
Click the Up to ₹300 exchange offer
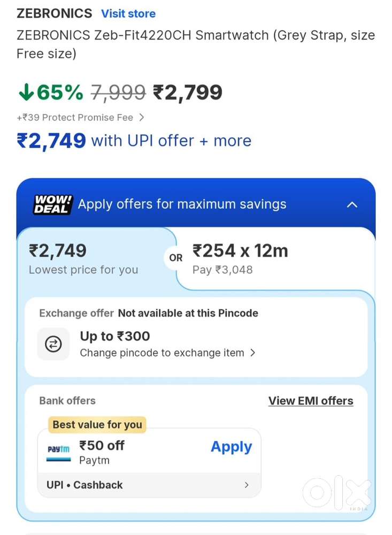[x=115, y=336]
